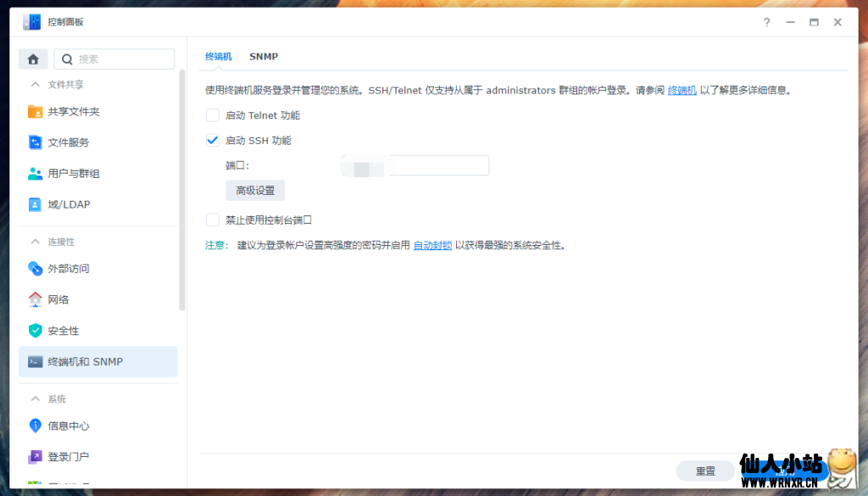Switch to the SNMP tab
The width and height of the screenshot is (868, 496).
(x=264, y=57)
